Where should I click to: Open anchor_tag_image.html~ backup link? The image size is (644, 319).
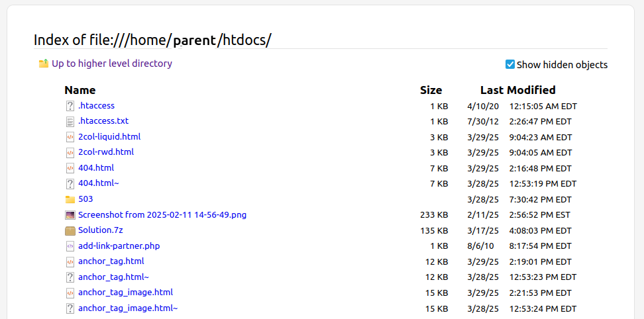point(128,308)
